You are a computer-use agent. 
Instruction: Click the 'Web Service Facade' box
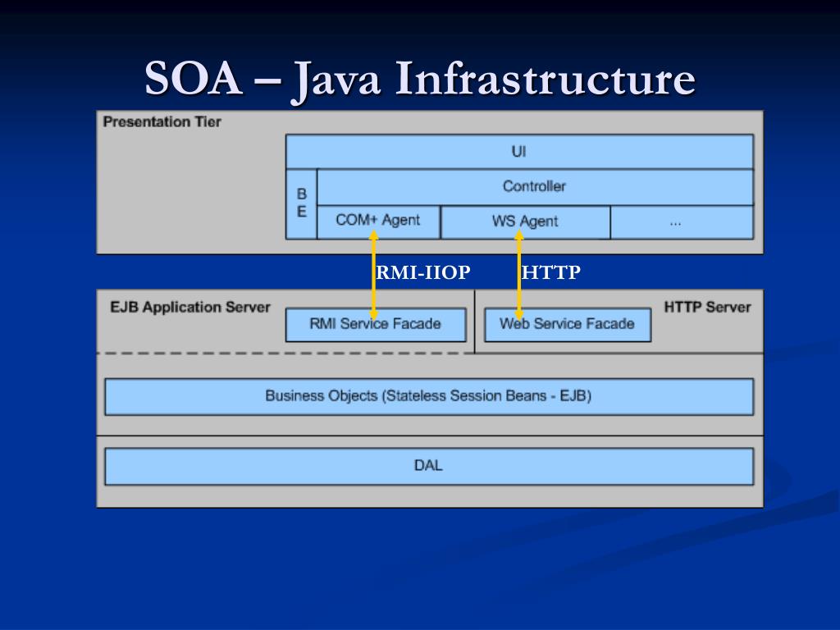568,325
